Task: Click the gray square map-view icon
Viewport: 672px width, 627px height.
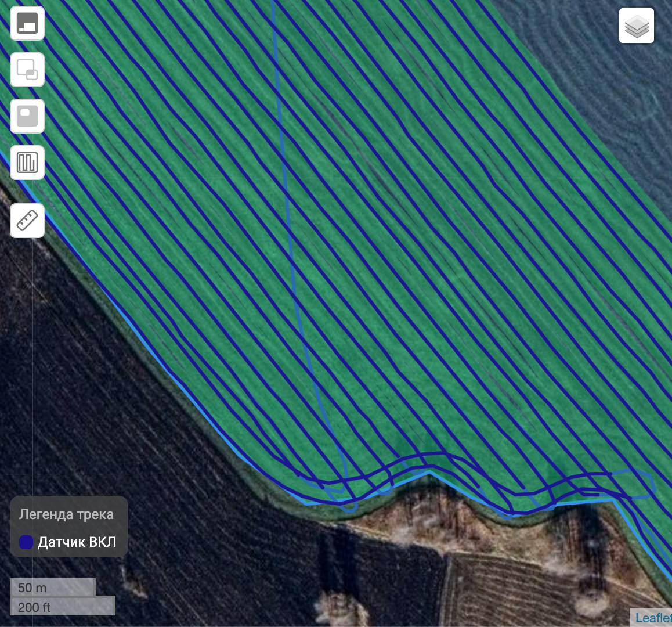Action: [x=27, y=116]
